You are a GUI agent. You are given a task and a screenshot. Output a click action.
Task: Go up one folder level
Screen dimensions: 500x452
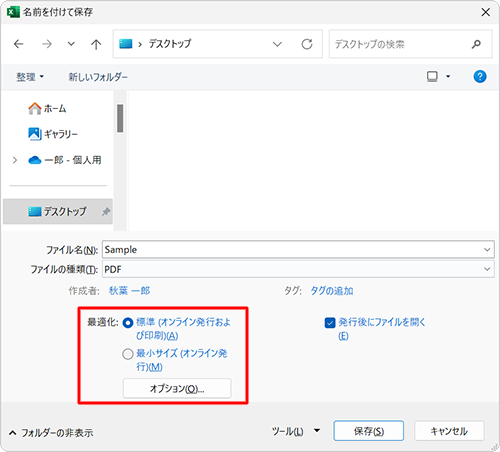click(x=96, y=44)
